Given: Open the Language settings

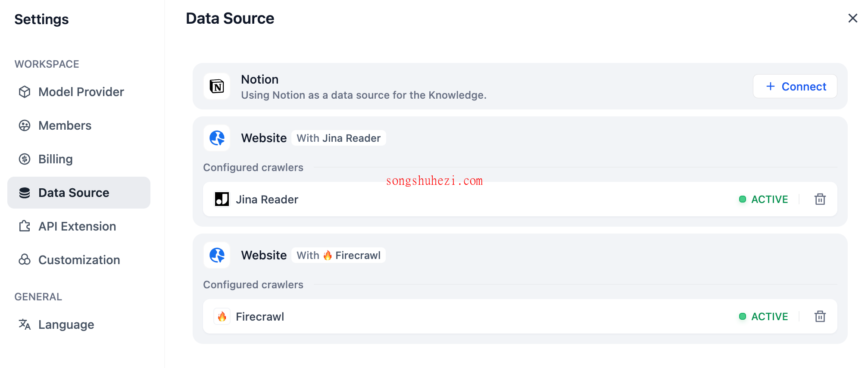Looking at the screenshot, I should click(79, 324).
